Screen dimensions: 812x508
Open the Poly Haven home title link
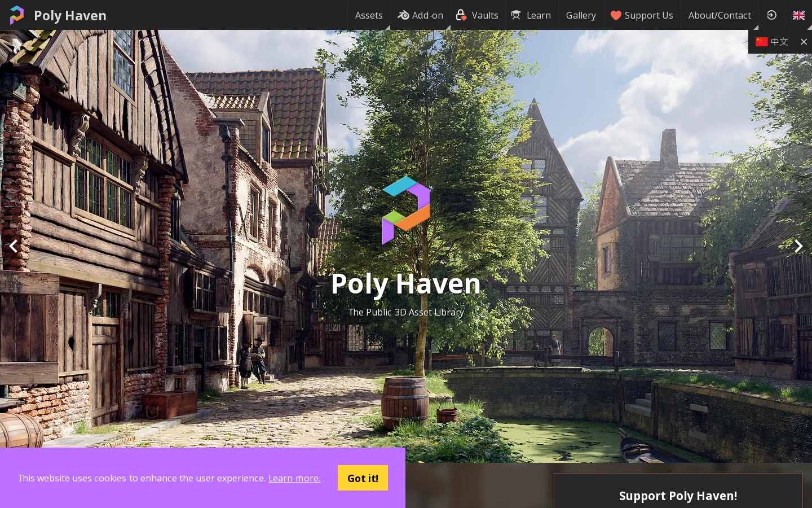[x=70, y=15]
